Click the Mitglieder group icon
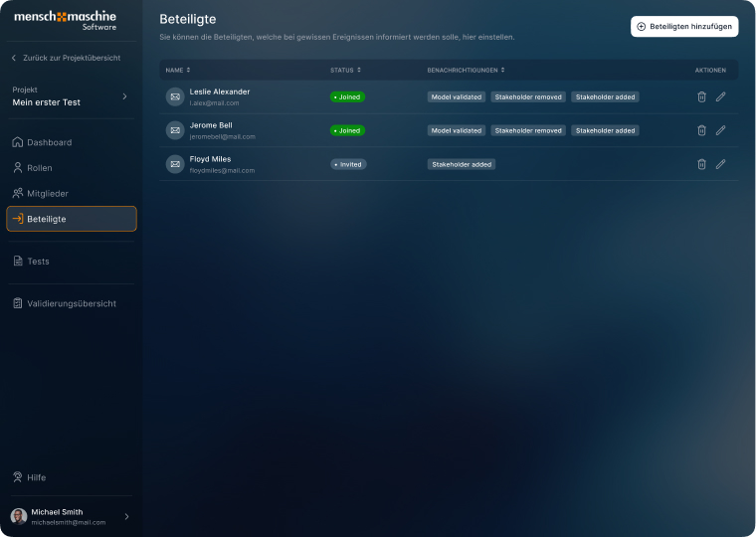The image size is (756, 537). (x=17, y=193)
